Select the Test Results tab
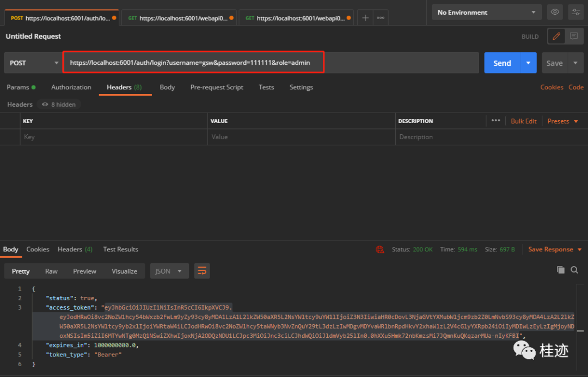The image size is (588, 377). coord(120,250)
